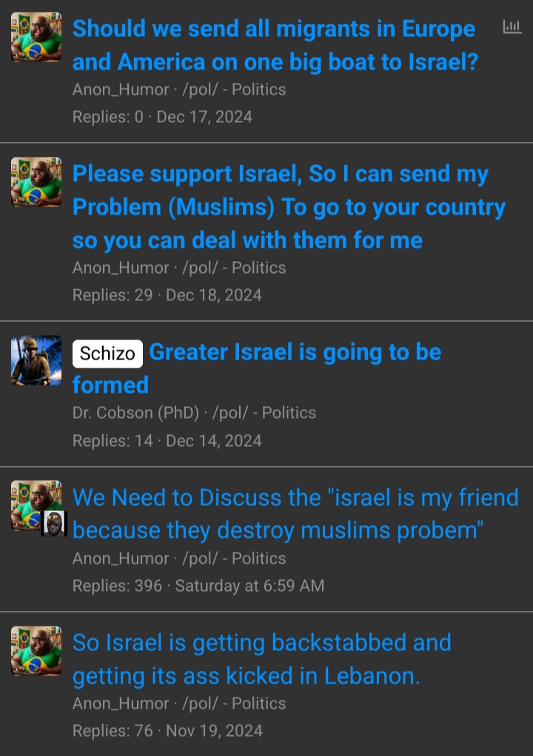This screenshot has width=533, height=756.
Task: Click the poll chart icon on first thread
Action: (512, 27)
